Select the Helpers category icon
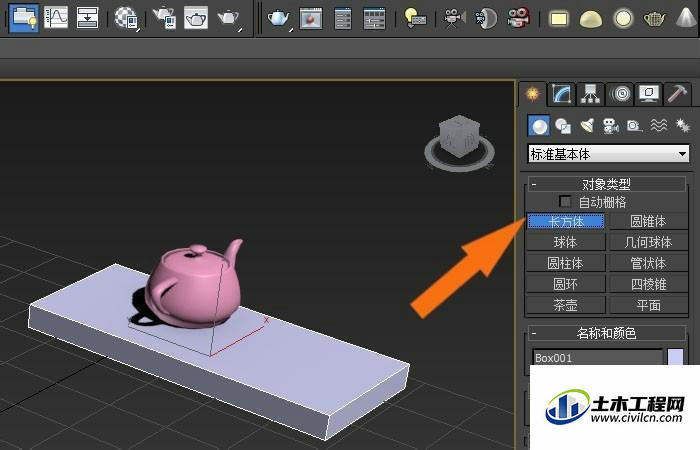Image resolution: width=700 pixels, height=450 pixels. [x=634, y=126]
